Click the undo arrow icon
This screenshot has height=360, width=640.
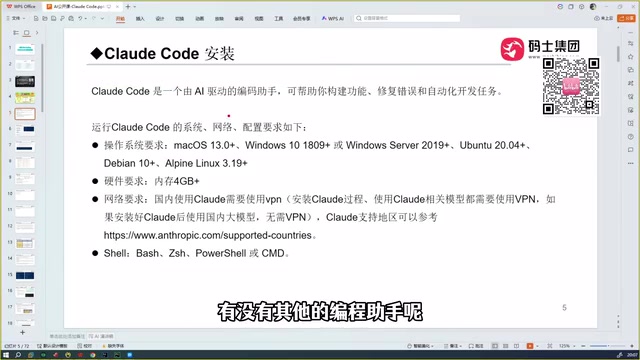pos(80,18)
